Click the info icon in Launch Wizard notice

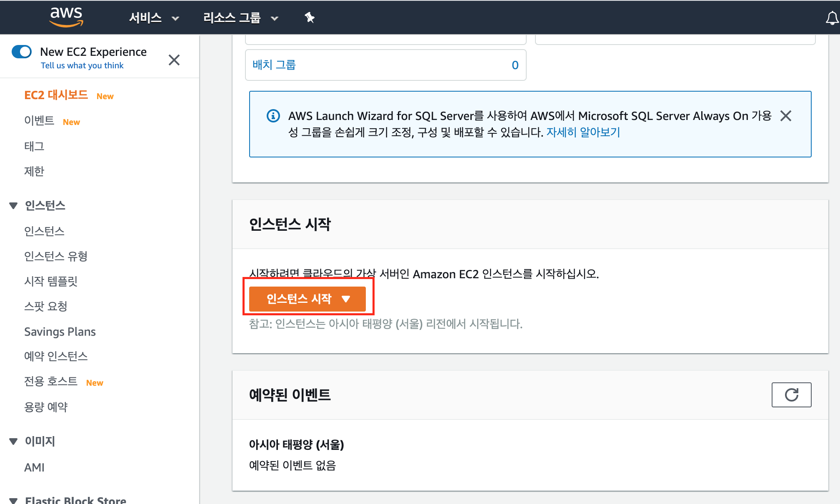273,116
